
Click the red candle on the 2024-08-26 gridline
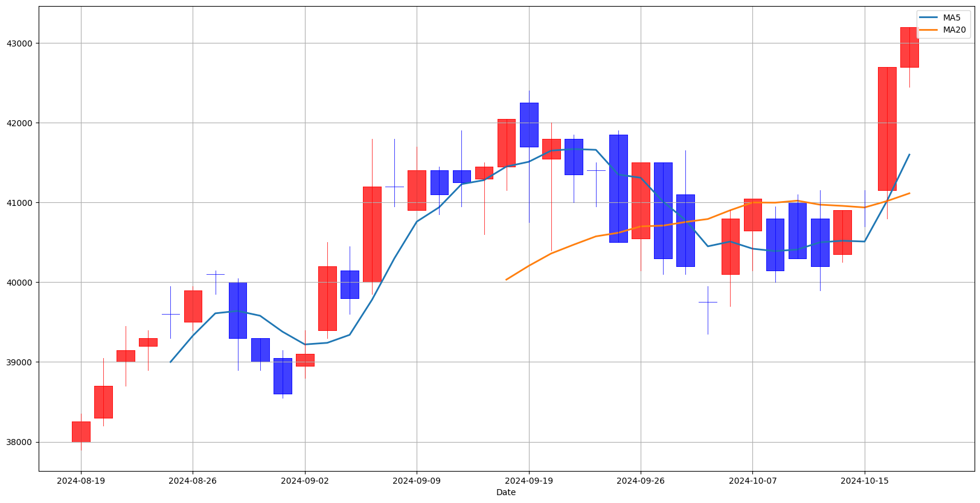tap(193, 306)
